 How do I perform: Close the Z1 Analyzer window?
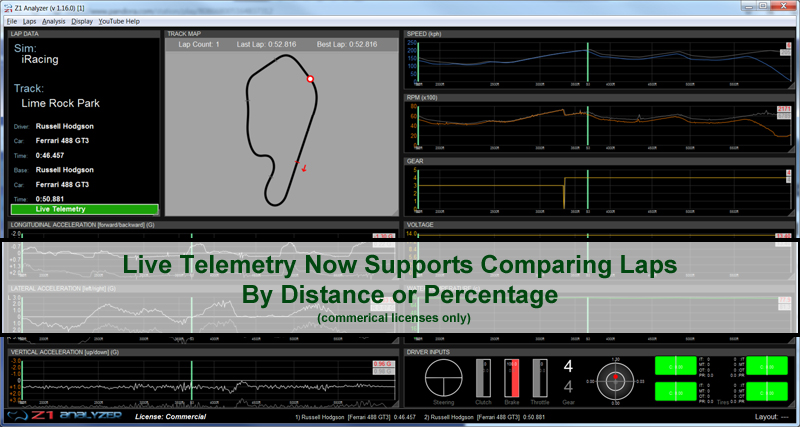(x=783, y=6)
